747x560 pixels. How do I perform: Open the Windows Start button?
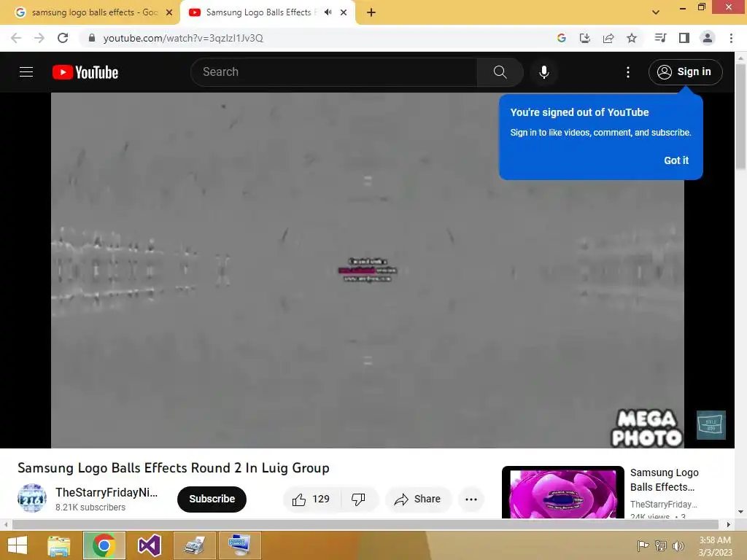tap(18, 545)
